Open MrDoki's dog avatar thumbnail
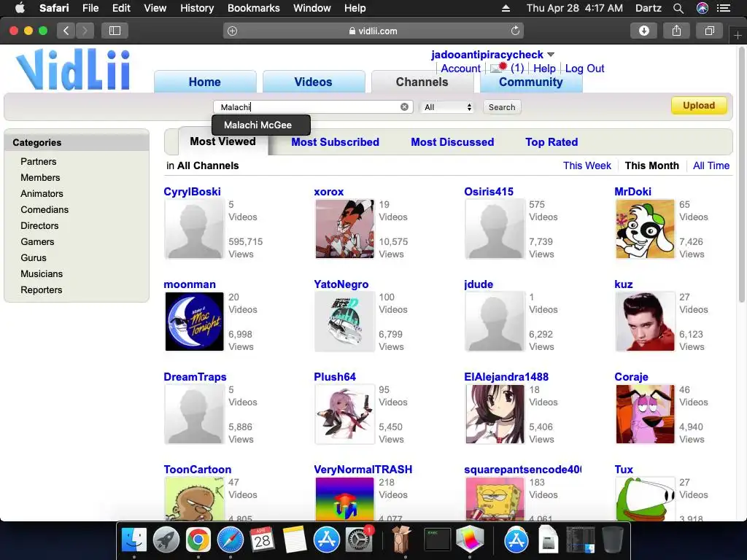Image resolution: width=747 pixels, height=560 pixels. [645, 229]
